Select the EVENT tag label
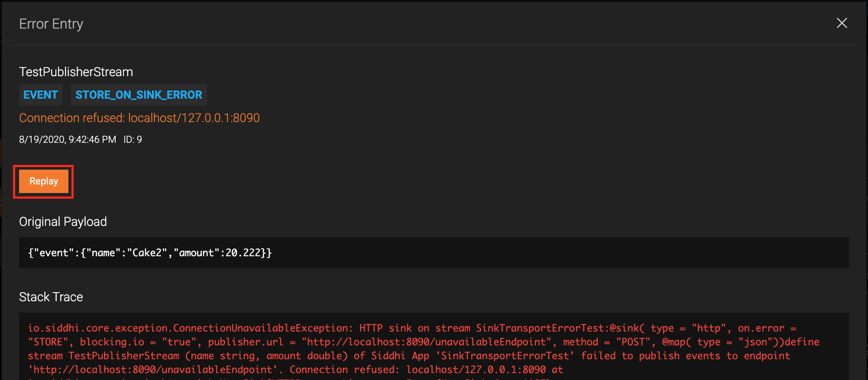 (41, 95)
